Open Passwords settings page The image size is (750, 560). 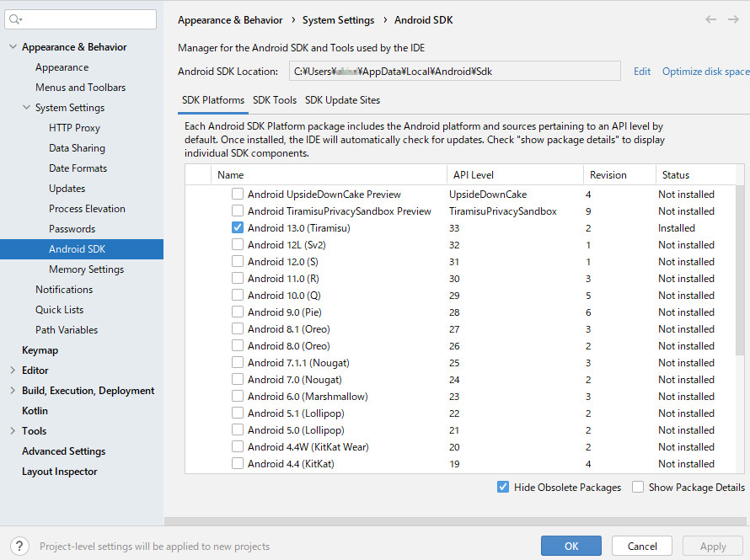72,229
